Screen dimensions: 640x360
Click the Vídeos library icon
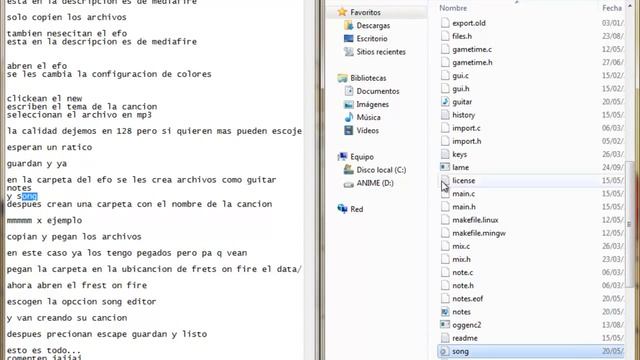(x=349, y=130)
